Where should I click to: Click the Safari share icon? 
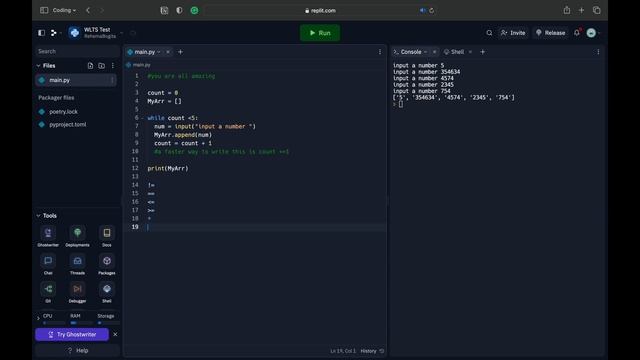[567, 10]
